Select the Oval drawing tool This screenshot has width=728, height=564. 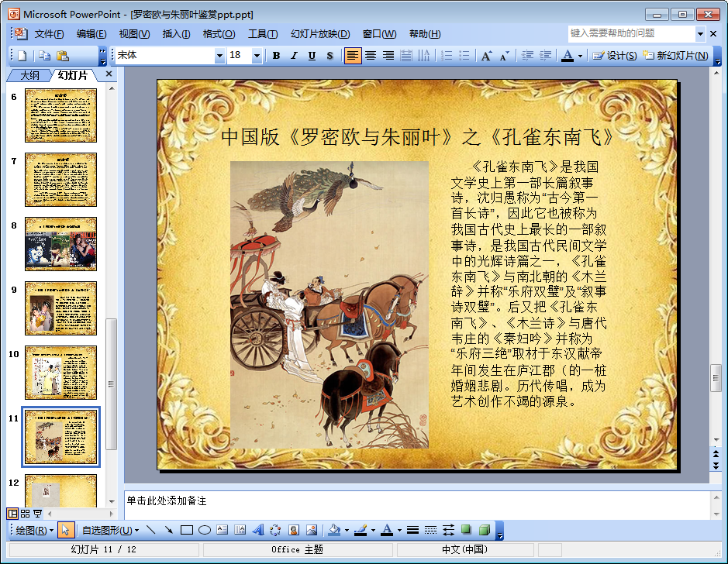(205, 530)
